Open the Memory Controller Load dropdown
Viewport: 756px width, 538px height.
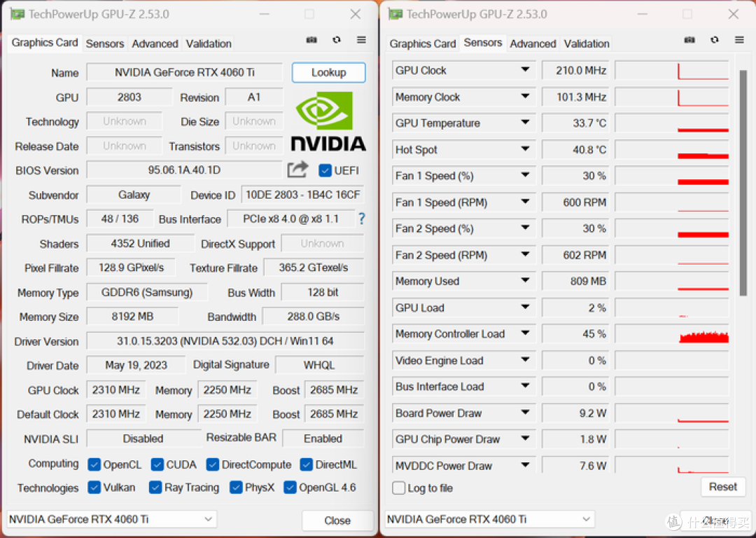[526, 333]
